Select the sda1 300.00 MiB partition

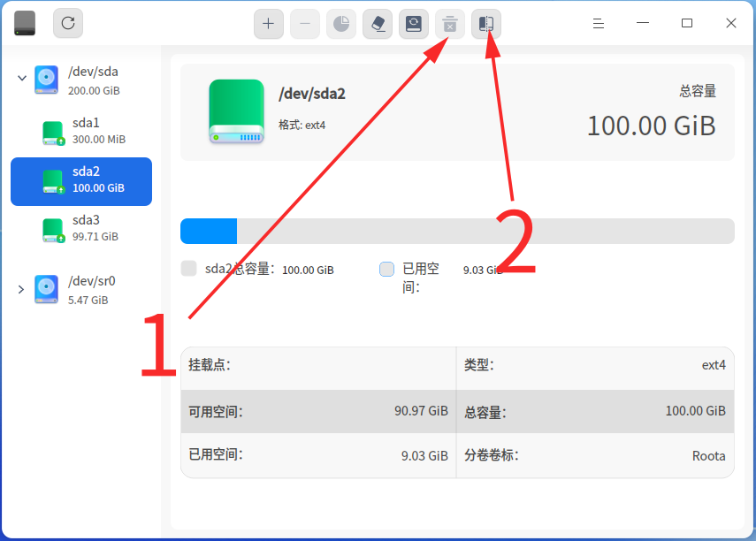click(x=81, y=132)
